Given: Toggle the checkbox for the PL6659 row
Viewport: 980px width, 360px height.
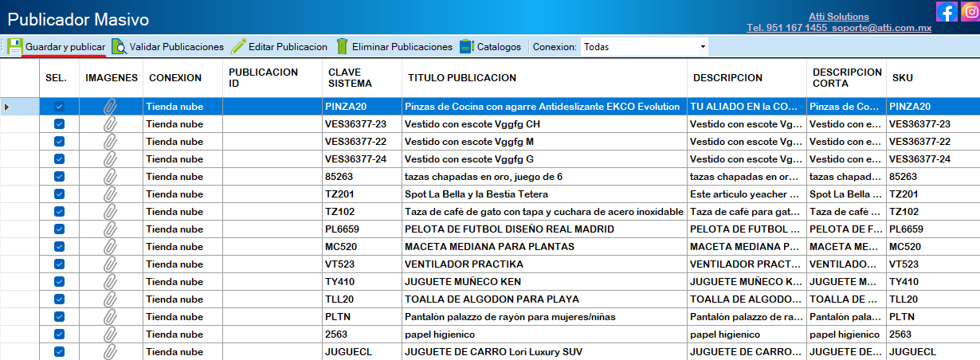Looking at the screenshot, I should [x=59, y=229].
